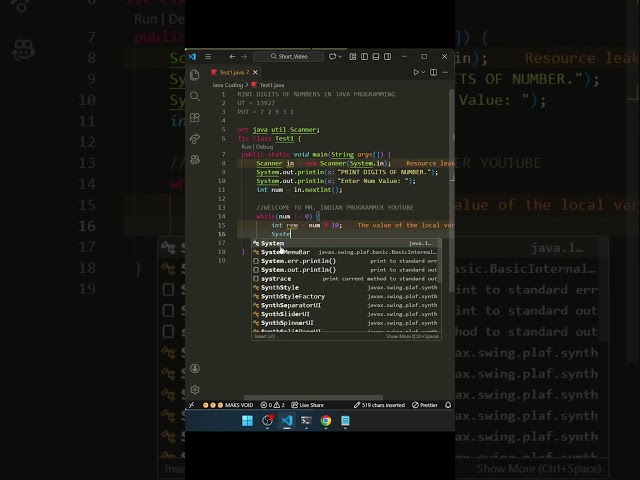Click MAKS VOID in the status bar
The image size is (640, 480).
228,405
